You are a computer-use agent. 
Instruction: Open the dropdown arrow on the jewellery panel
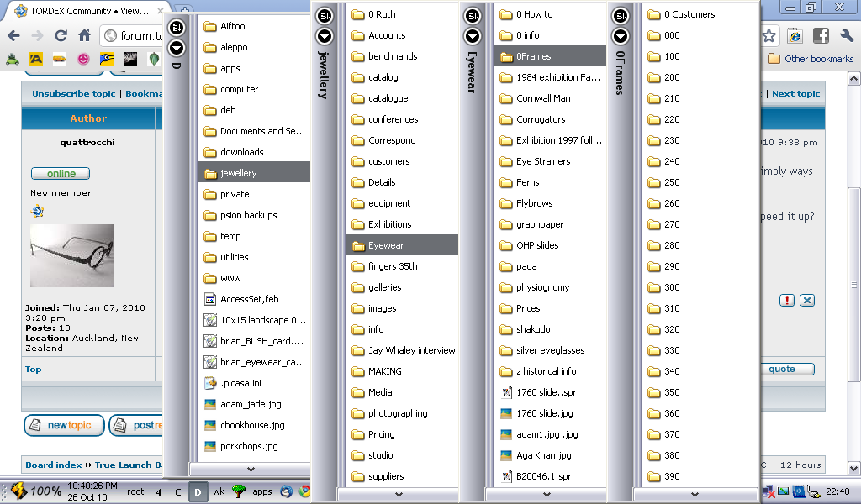[x=325, y=36]
